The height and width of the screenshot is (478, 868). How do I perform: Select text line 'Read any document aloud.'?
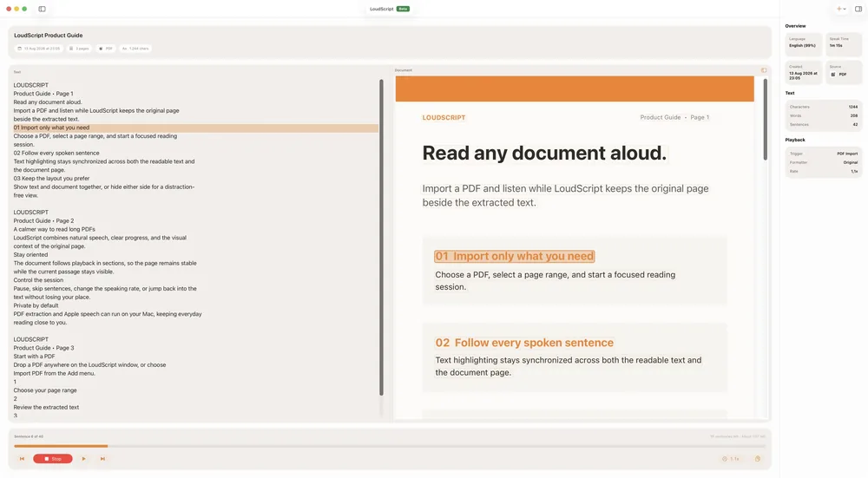(48, 102)
